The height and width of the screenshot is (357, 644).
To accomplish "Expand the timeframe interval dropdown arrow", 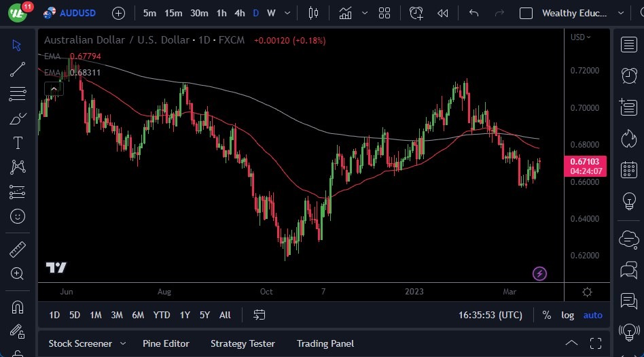I will click(x=288, y=13).
